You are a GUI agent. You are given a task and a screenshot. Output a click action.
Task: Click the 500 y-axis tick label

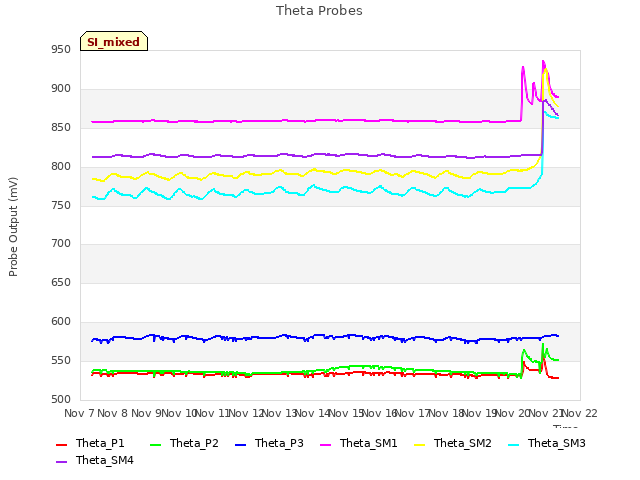tap(61, 400)
